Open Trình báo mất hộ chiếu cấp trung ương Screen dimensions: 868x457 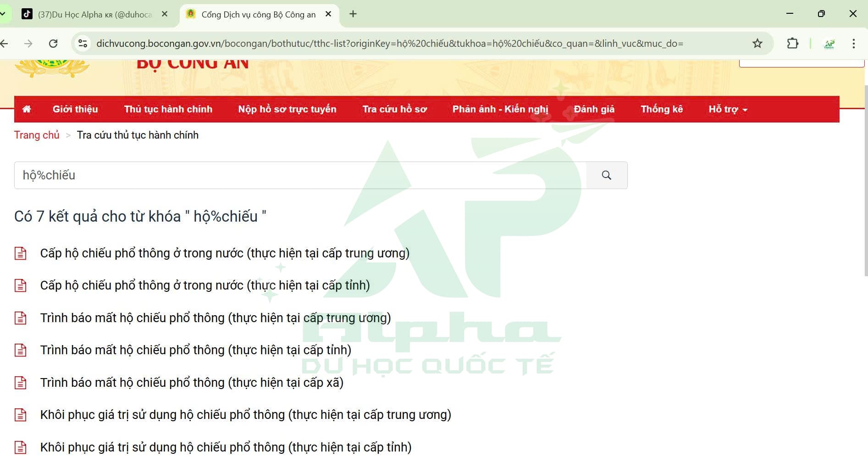tap(216, 318)
